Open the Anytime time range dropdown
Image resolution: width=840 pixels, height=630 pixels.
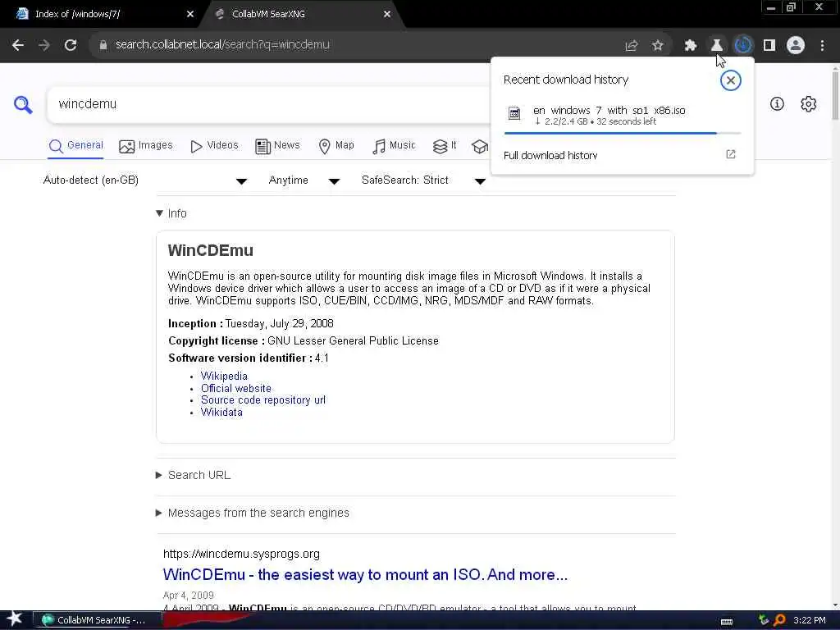coord(304,180)
